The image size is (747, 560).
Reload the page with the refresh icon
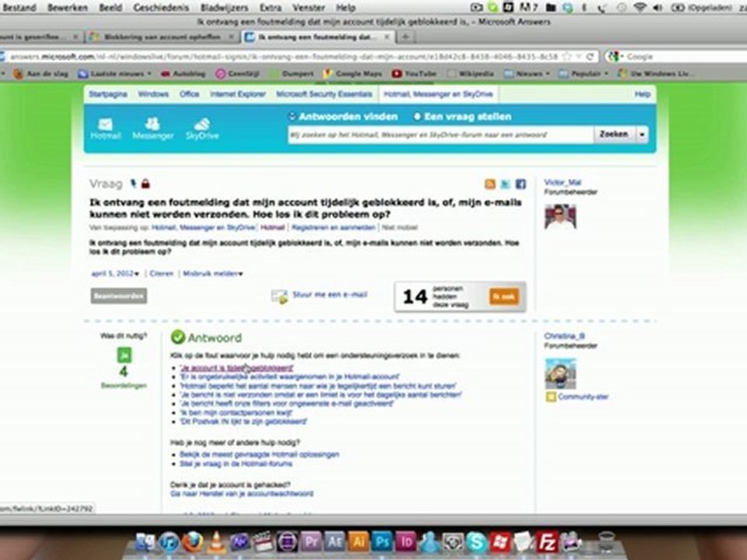tap(590, 56)
